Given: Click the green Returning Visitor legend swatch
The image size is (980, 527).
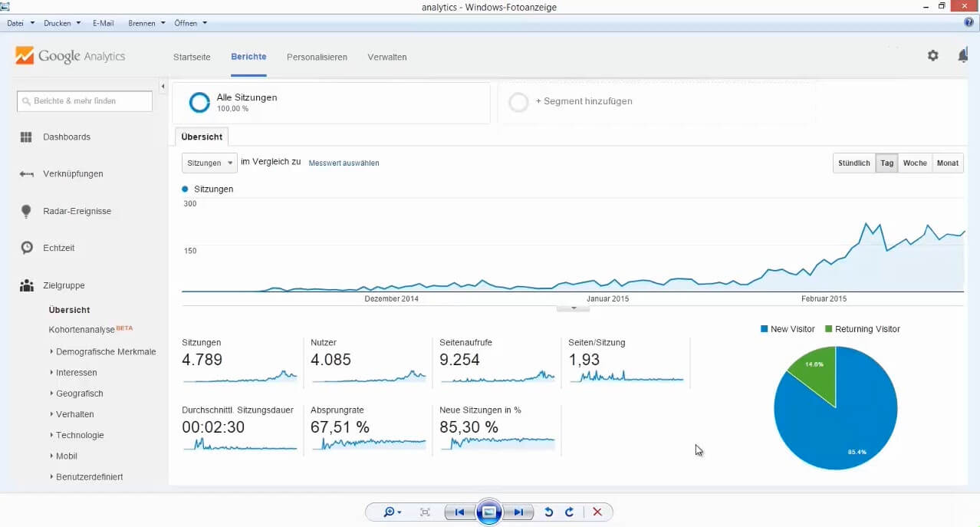Looking at the screenshot, I should 828,329.
